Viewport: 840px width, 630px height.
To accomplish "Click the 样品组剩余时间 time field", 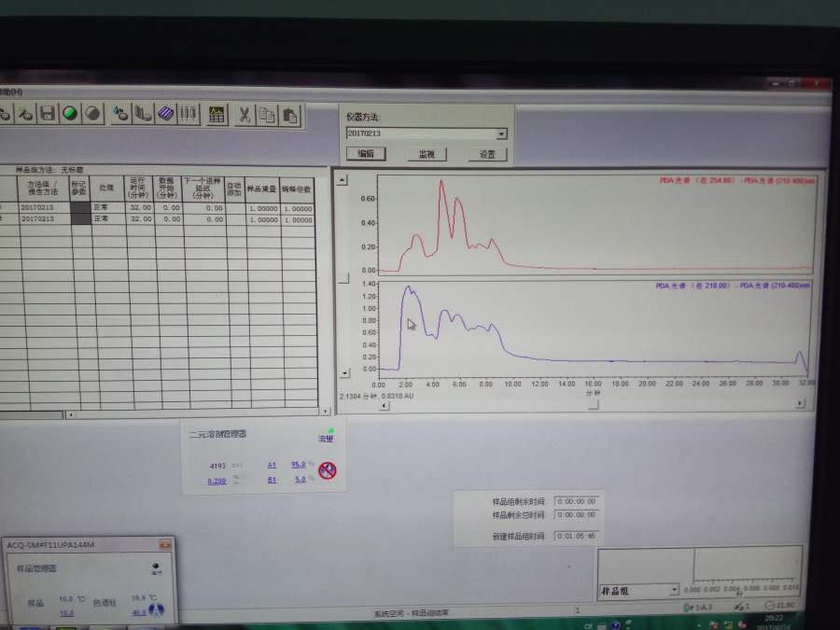I will pos(577,501).
